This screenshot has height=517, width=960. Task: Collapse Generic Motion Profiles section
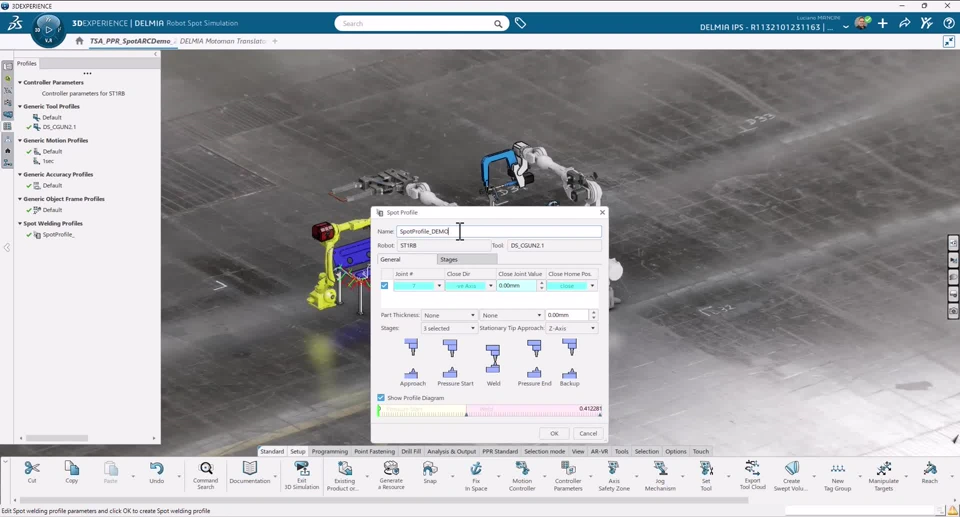[20, 140]
